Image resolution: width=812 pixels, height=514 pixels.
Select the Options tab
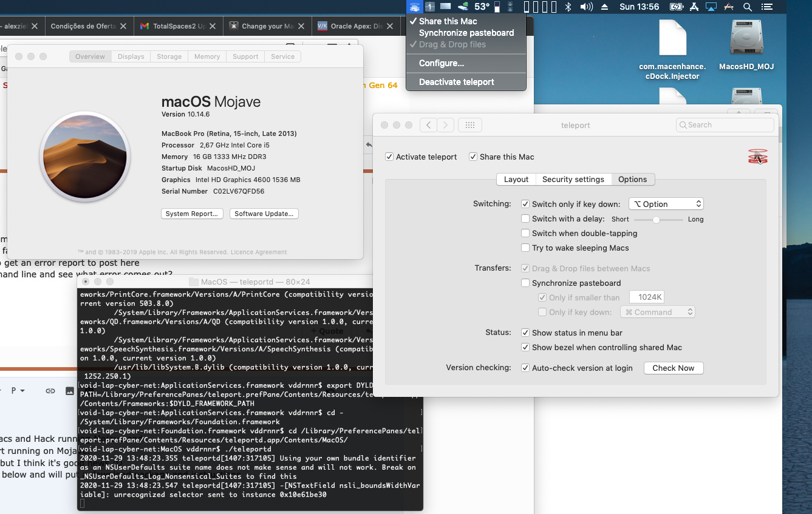pos(633,179)
